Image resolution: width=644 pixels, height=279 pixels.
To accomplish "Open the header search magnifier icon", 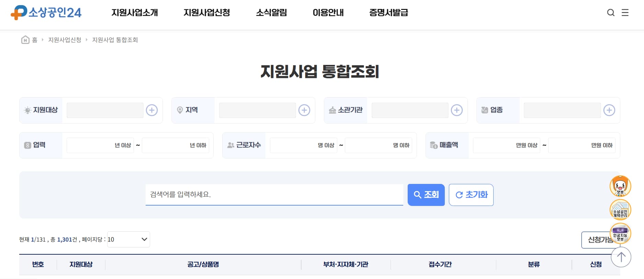I will pyautogui.click(x=611, y=13).
